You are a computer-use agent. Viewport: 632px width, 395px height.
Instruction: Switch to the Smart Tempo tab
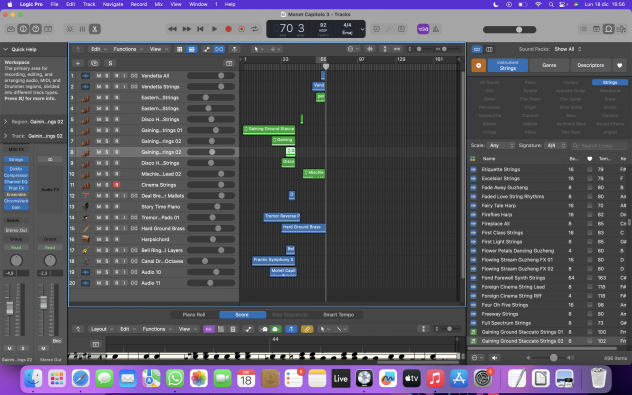[x=339, y=315]
